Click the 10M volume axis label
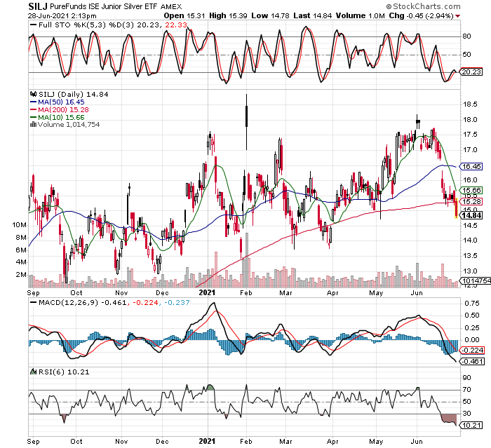Image resolution: width=491 pixels, height=448 pixels. (x=19, y=225)
